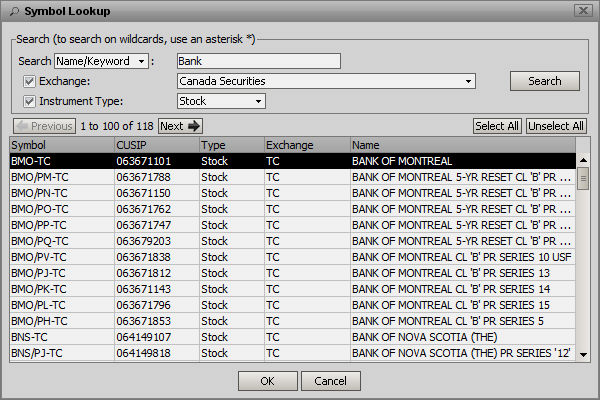This screenshot has height=400, width=600.
Task: Sort by the Exchange column header
Action: (307, 145)
